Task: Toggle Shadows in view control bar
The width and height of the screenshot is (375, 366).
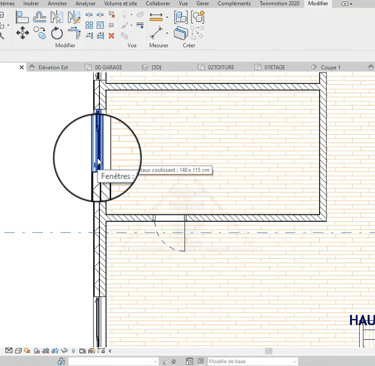Action: [x=36, y=351]
